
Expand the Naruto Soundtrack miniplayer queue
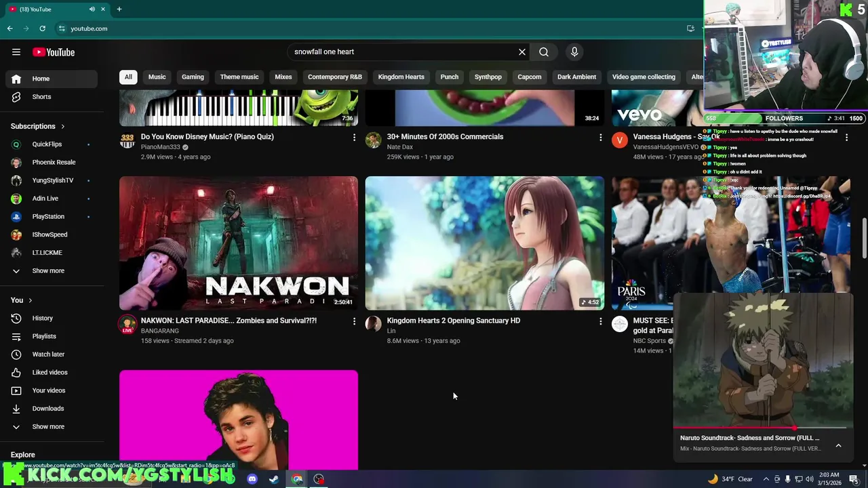pos(838,446)
